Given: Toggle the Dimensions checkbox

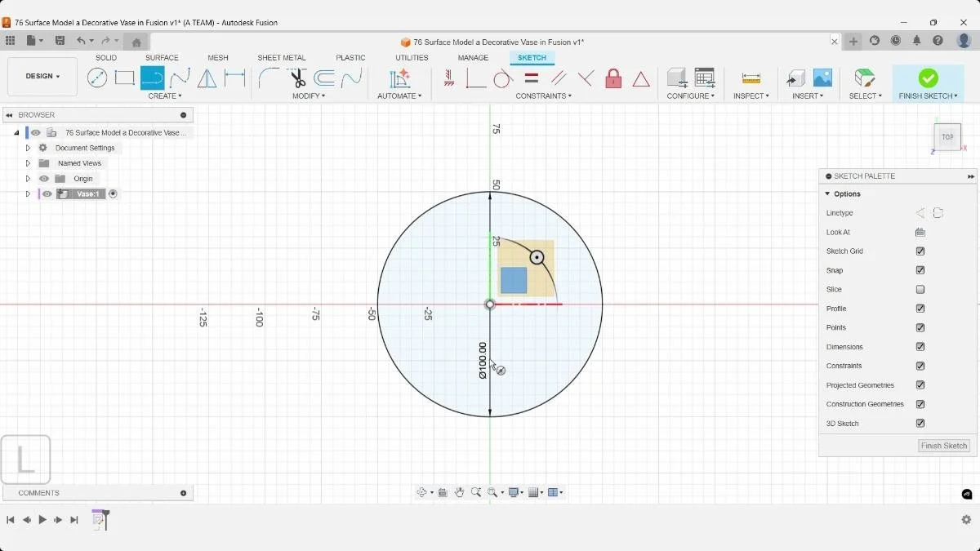Looking at the screenshot, I should [920, 347].
